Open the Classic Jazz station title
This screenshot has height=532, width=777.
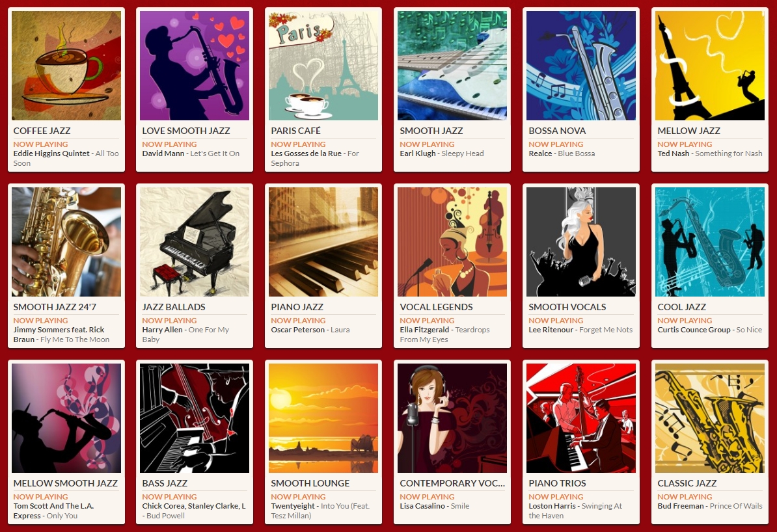coord(687,483)
